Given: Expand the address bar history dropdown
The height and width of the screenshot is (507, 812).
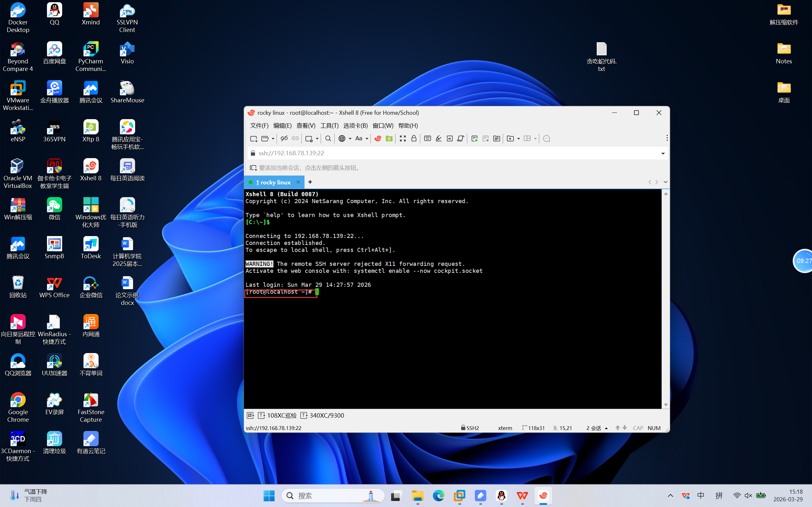Looking at the screenshot, I should click(x=663, y=153).
